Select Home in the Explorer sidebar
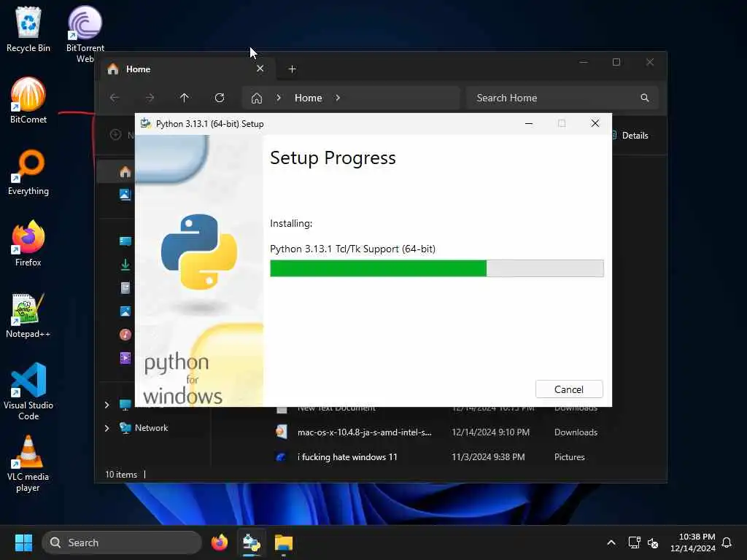 pyautogui.click(x=125, y=172)
